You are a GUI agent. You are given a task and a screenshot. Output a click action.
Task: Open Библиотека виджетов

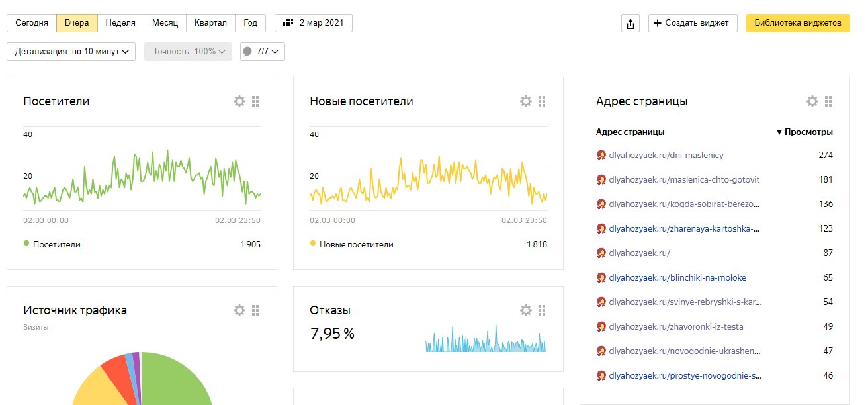798,23
